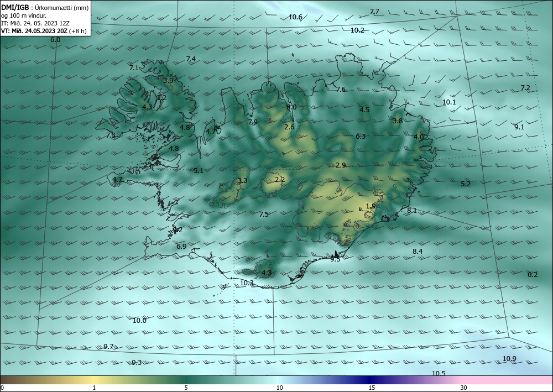Click the 6.3 value in the northeast interior

[361, 137]
